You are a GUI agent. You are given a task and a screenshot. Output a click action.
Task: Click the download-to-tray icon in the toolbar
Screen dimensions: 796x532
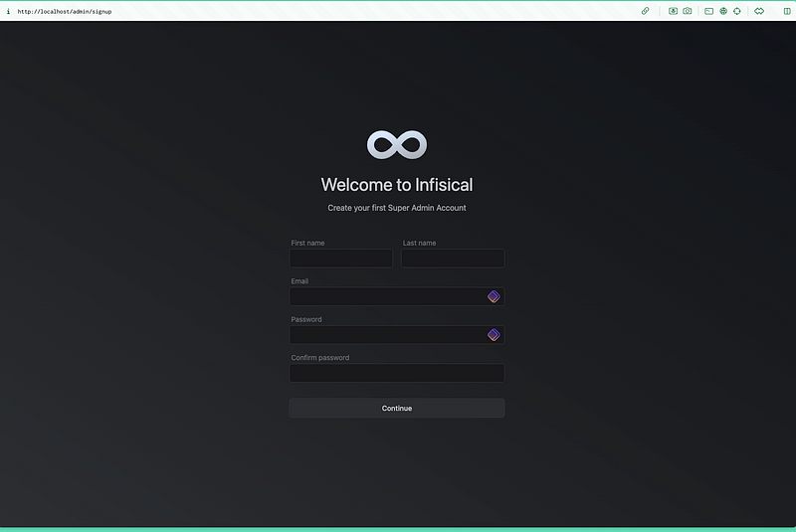[x=673, y=11]
